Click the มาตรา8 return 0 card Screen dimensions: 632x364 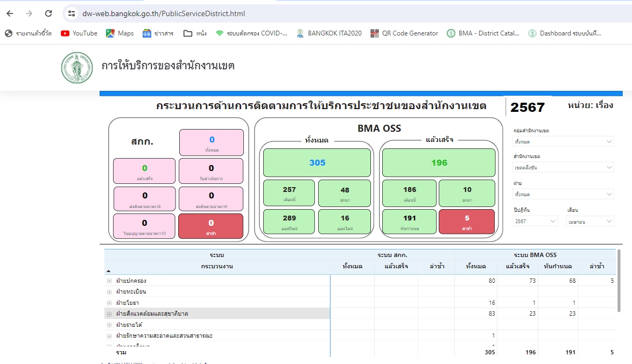tap(145, 198)
